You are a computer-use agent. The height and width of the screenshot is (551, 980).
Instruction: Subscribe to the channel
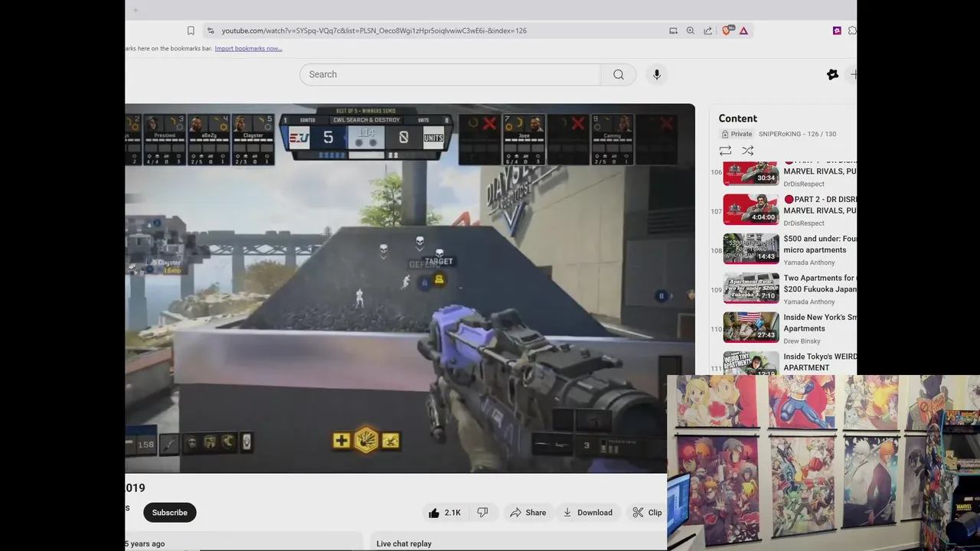click(170, 513)
